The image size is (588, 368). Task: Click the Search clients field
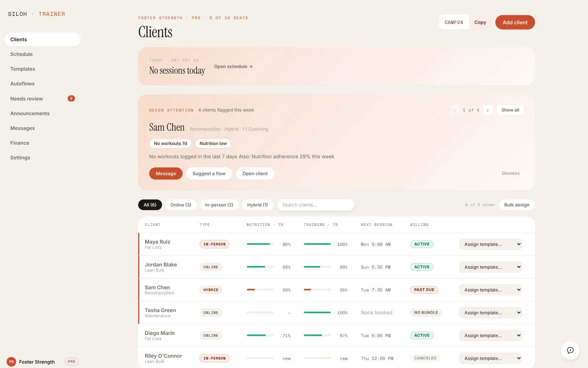coord(316,205)
